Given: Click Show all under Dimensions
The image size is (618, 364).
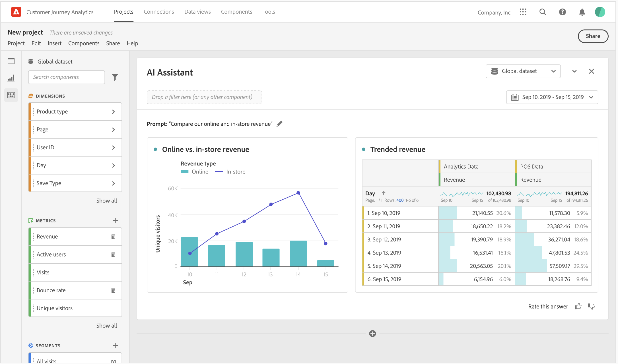Looking at the screenshot, I should pyautogui.click(x=106, y=200).
